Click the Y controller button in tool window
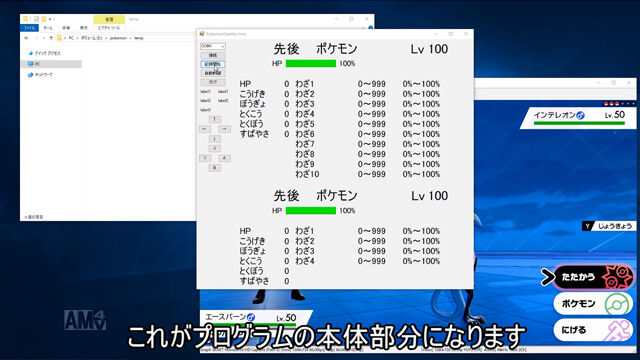 205,158
